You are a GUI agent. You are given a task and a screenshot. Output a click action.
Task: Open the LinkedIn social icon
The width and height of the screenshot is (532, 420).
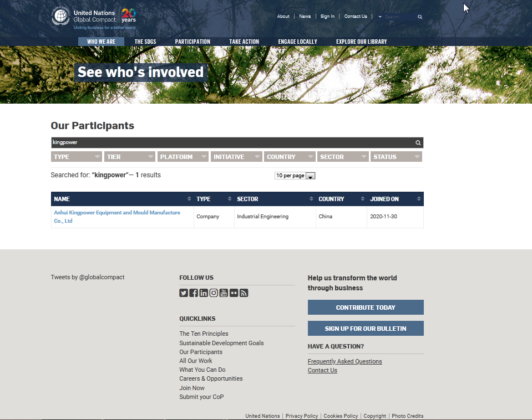click(204, 293)
